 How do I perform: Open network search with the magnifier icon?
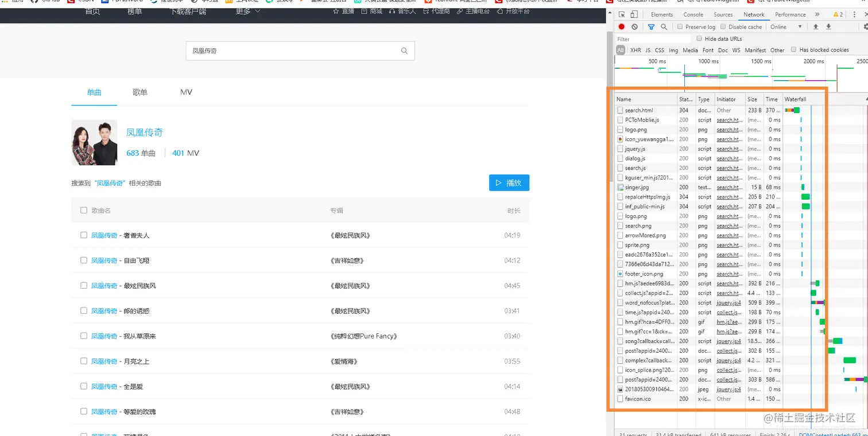pos(664,27)
